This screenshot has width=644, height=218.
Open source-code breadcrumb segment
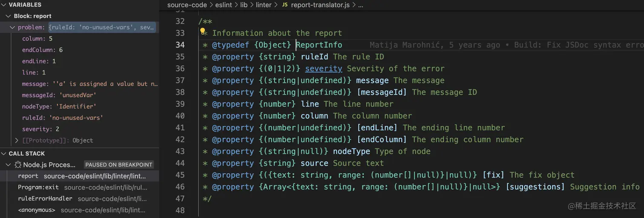click(187, 5)
